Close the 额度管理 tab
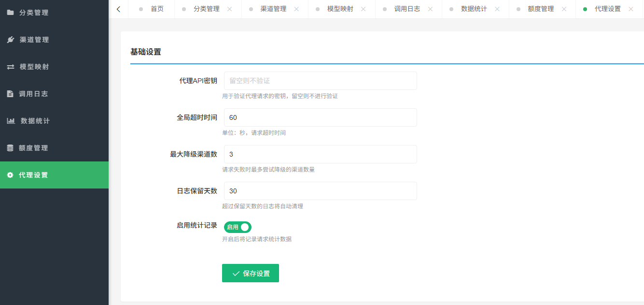This screenshot has width=644, height=305. click(x=564, y=9)
